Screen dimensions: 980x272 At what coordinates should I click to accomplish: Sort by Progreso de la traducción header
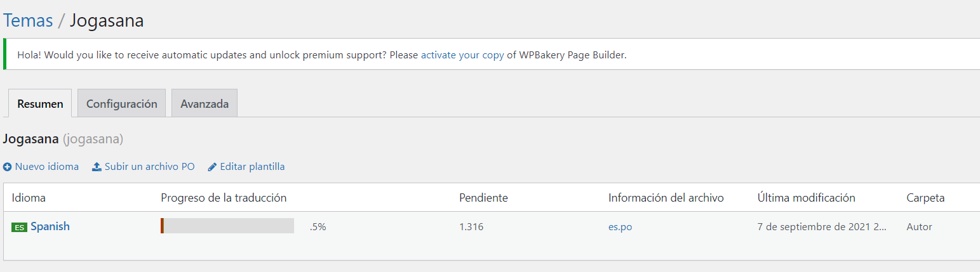224,198
